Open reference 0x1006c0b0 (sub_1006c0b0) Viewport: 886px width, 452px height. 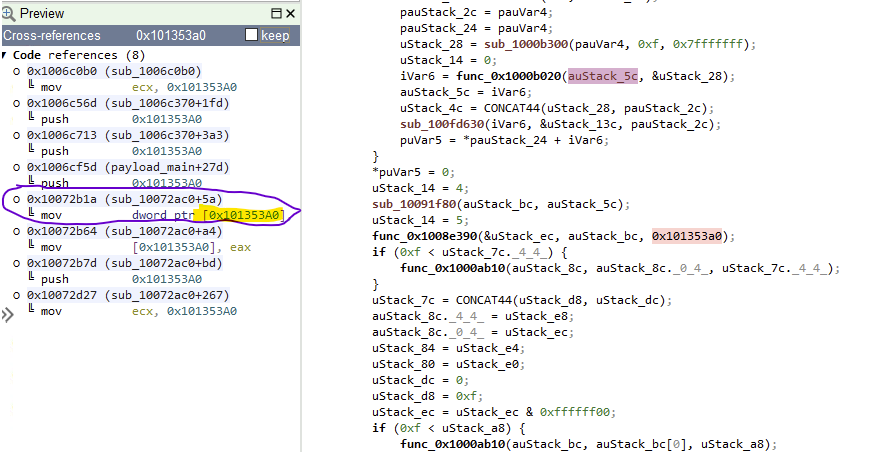coord(114,71)
